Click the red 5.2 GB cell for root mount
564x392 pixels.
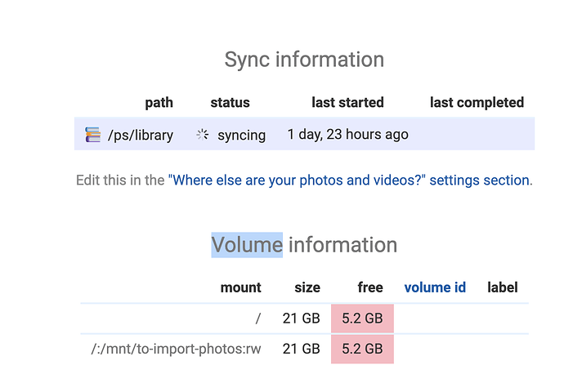click(x=362, y=318)
